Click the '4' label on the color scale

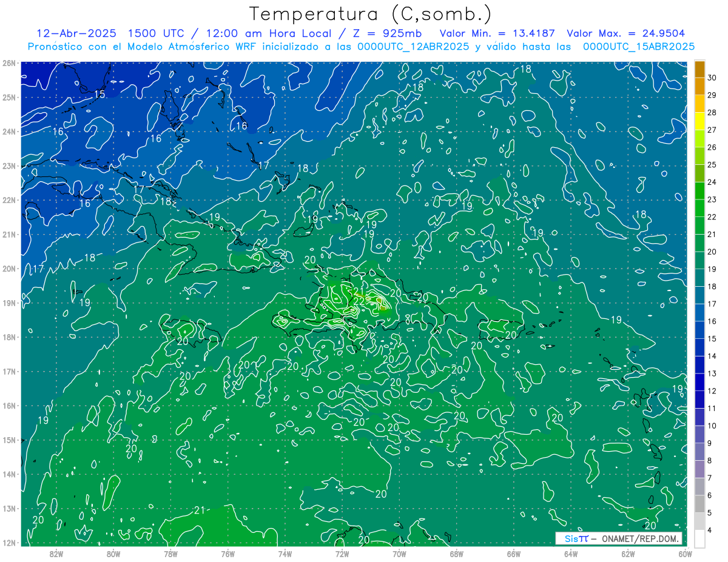pyautogui.click(x=710, y=530)
